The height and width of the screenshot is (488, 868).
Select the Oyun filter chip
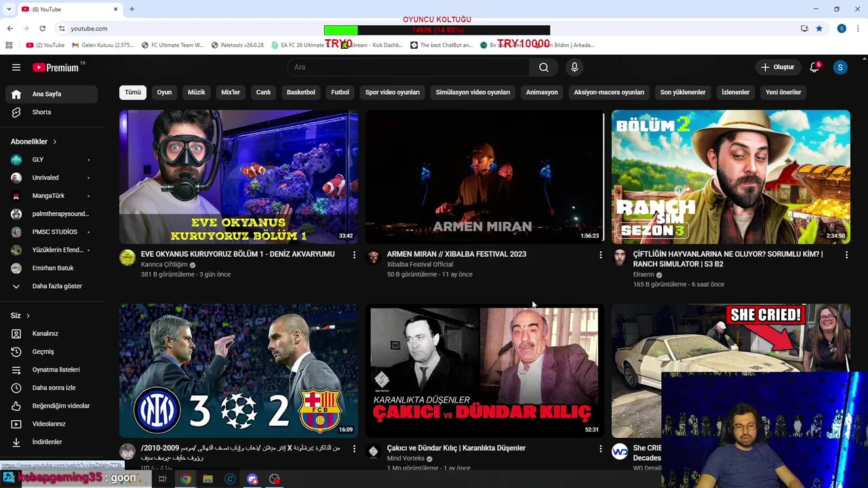[165, 92]
